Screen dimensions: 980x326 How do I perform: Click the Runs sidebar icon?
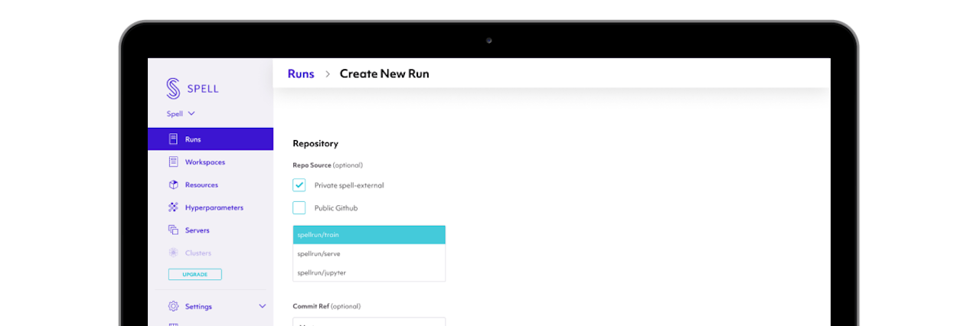pos(173,139)
